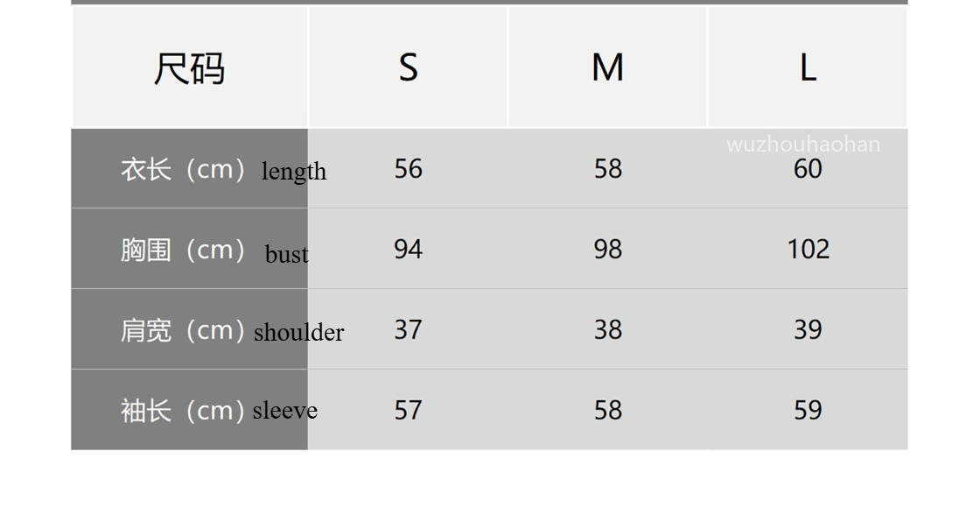Click sleeve value 58 for size M
This screenshot has width=980, height=522.
pos(608,410)
